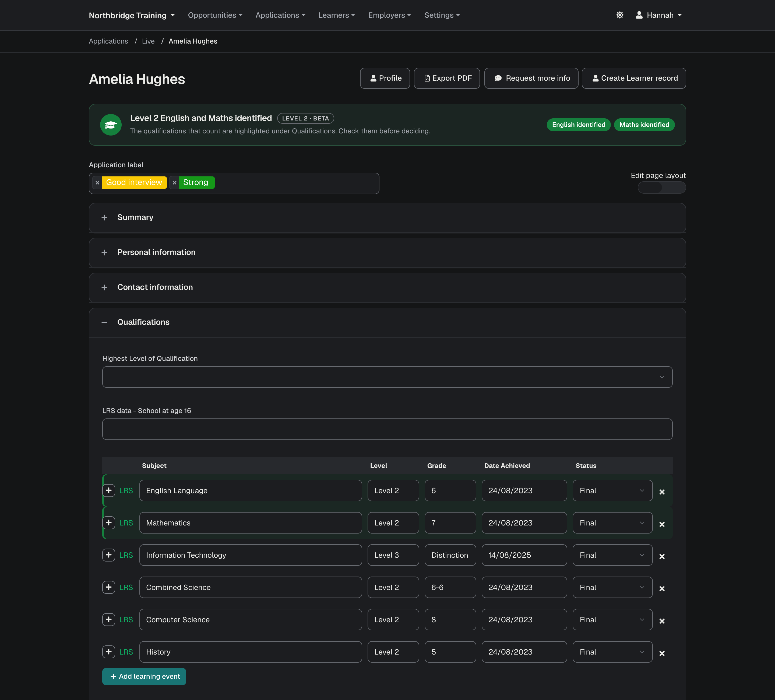The image size is (775, 700).
Task: Expand the History row plus icon
Action: (109, 652)
